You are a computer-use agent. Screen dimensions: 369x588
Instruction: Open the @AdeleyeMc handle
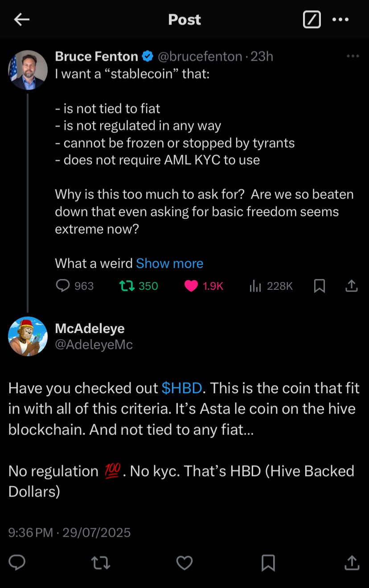(94, 345)
